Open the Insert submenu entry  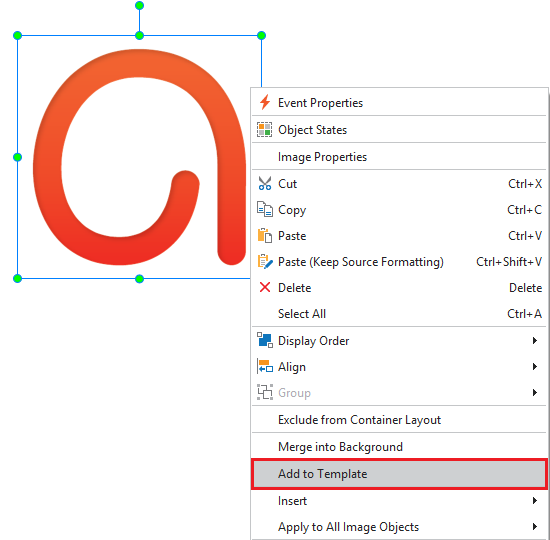click(399, 500)
